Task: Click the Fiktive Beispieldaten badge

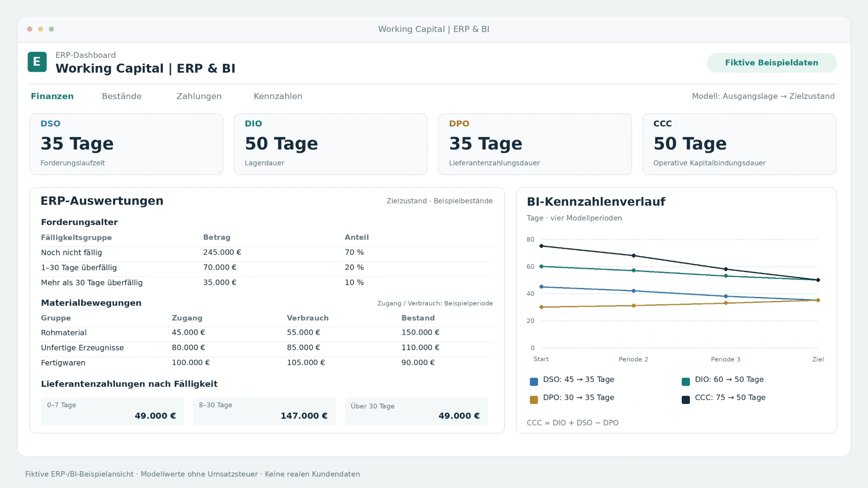Action: point(772,63)
